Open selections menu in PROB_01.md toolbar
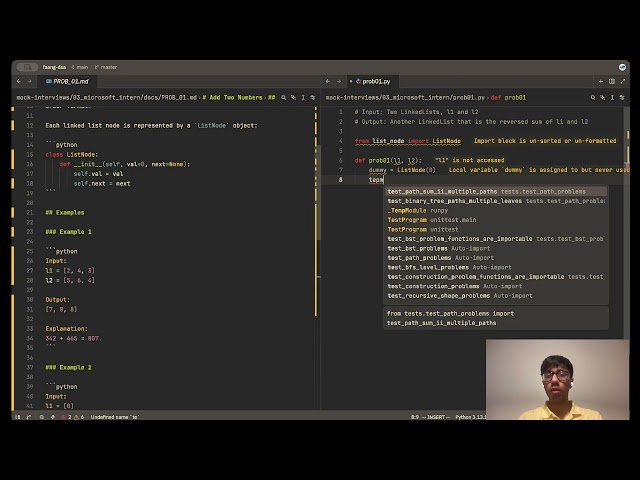Image resolution: width=640 pixels, height=480 pixels. click(303, 98)
